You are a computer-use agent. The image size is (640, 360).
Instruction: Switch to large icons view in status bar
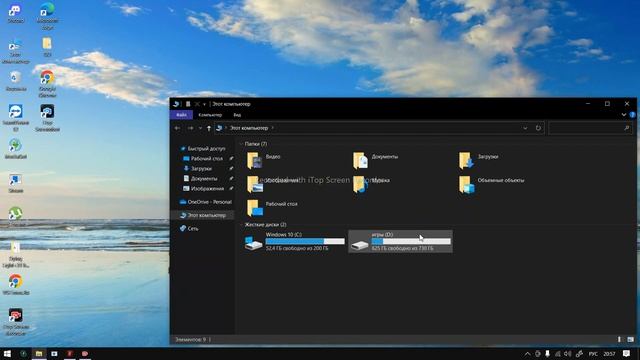pyautogui.click(x=631, y=340)
